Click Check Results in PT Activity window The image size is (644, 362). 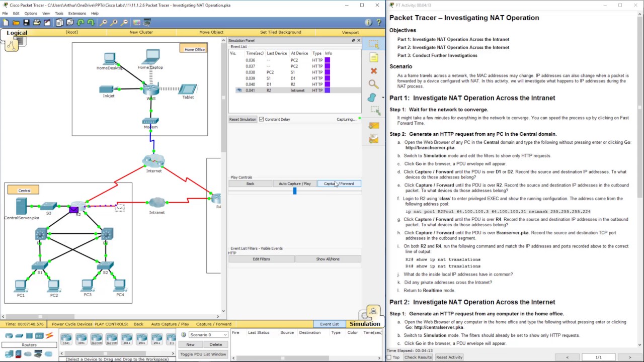(x=418, y=357)
